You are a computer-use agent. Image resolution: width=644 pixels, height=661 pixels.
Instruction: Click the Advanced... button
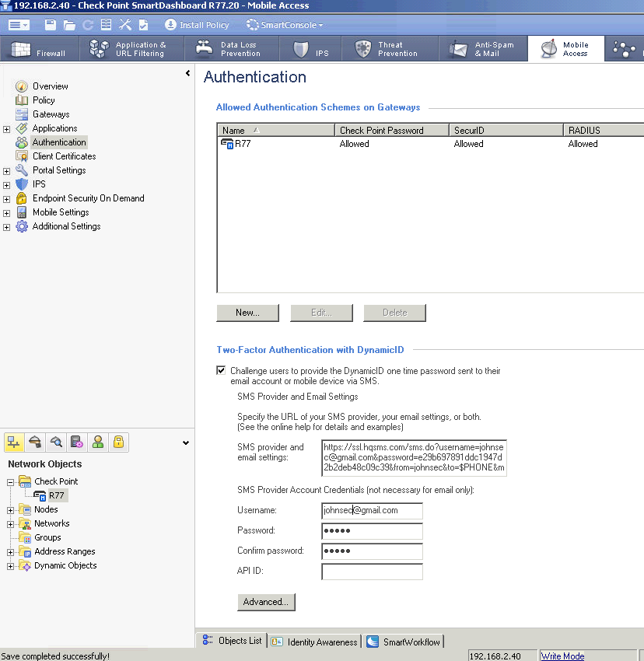click(x=266, y=602)
